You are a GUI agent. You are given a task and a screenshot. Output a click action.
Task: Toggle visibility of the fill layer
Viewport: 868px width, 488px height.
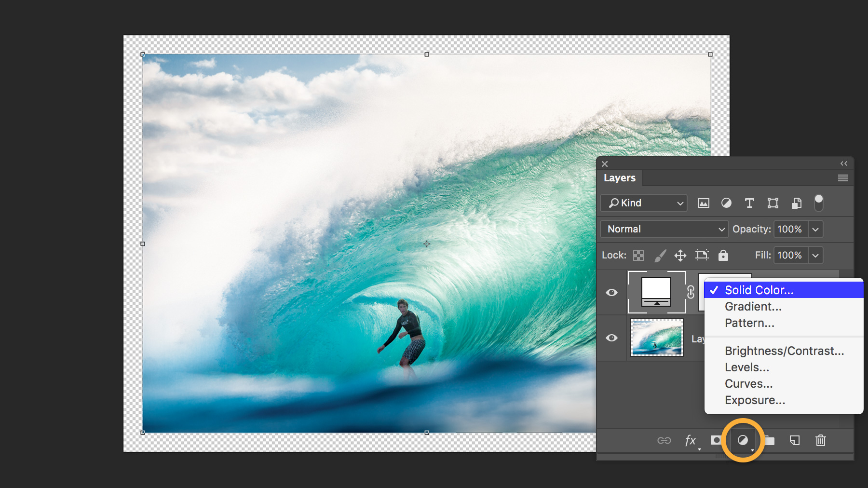pos(611,292)
